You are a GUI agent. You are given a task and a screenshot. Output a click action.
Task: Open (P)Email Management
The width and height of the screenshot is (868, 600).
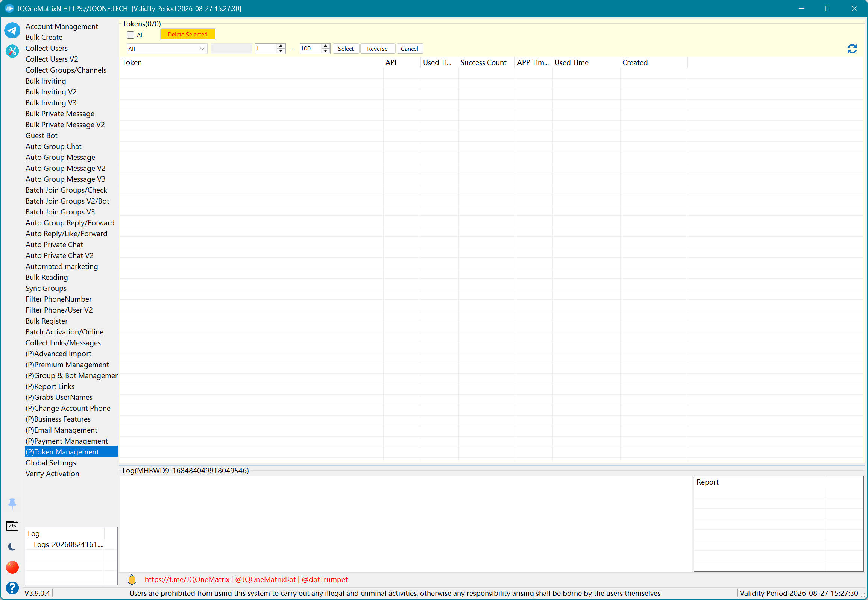coord(61,430)
